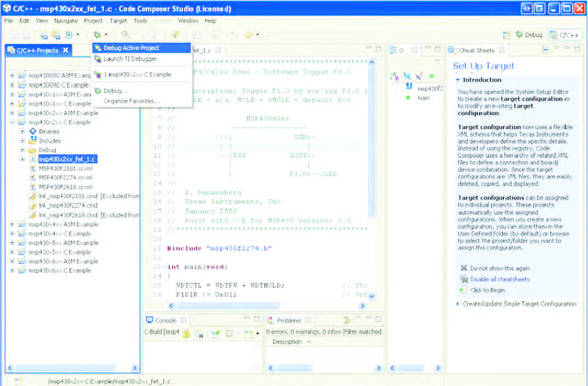Select msp430x6xx C Example project
This screenshot has width=588, height=386.
60,270
